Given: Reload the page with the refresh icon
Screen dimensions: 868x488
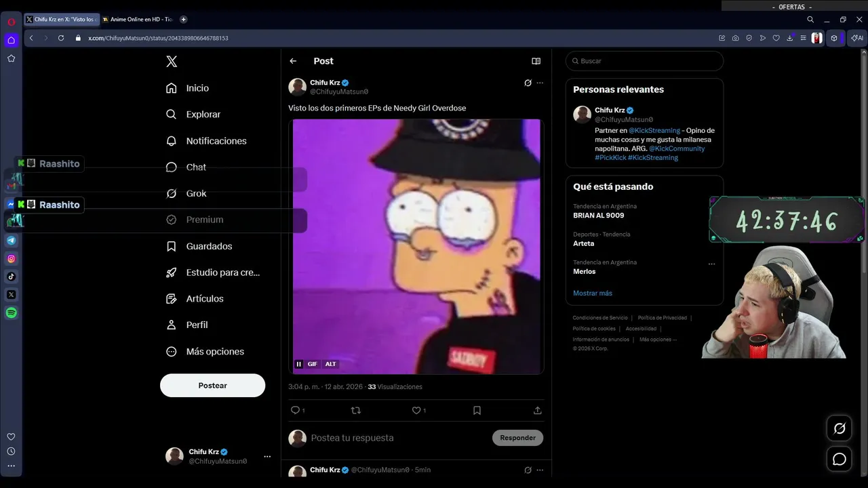Looking at the screenshot, I should click(61, 38).
